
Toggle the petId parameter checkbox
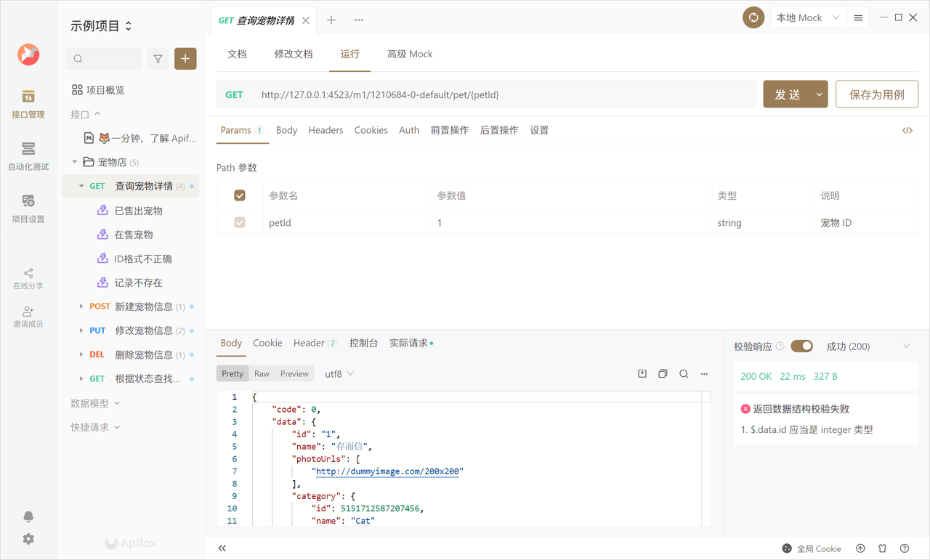coord(240,223)
